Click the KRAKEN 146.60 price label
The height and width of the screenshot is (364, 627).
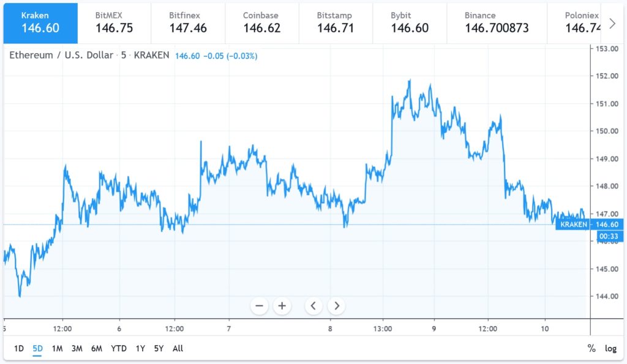(589, 225)
